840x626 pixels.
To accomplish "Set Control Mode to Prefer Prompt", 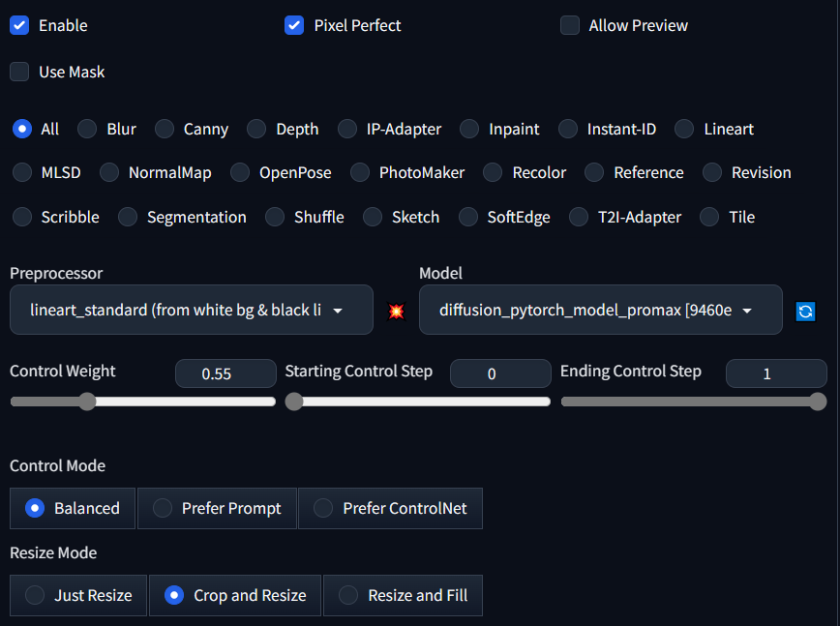I will click(217, 508).
